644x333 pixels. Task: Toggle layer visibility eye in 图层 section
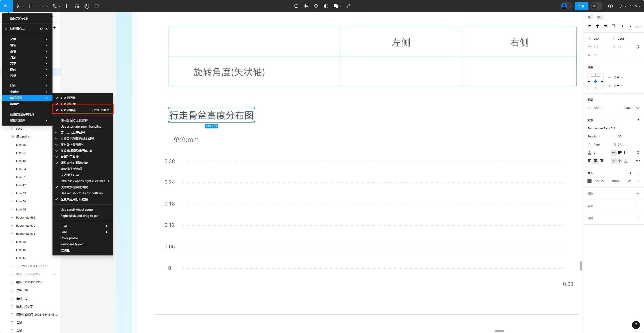[638, 108]
